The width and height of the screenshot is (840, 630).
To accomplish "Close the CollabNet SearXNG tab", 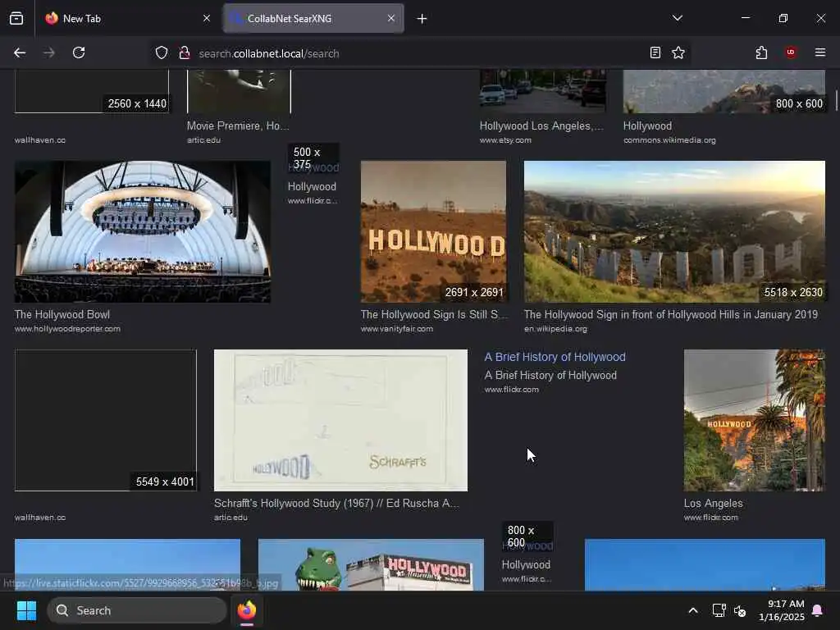I will pos(391,18).
